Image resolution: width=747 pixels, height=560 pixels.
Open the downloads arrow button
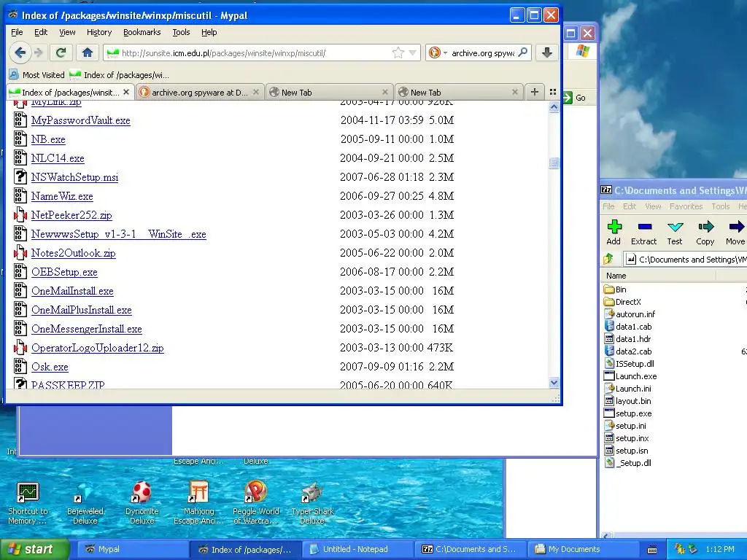[547, 52]
